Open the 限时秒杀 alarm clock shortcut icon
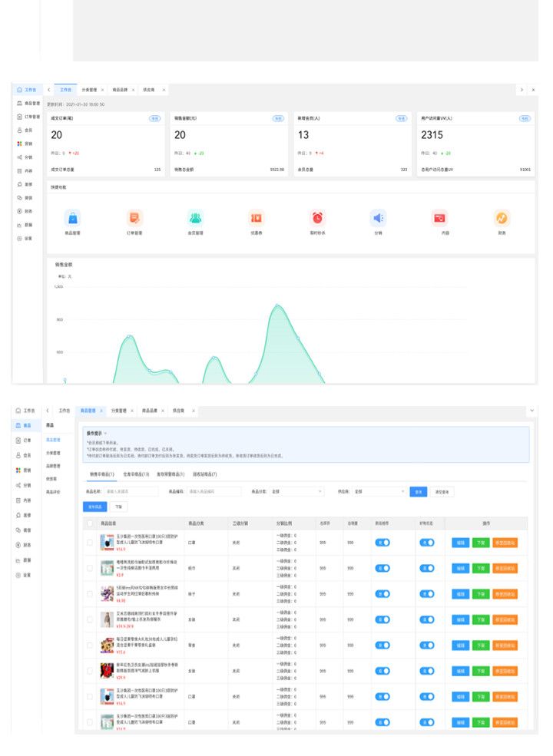The height and width of the screenshot is (756, 553). click(x=317, y=218)
